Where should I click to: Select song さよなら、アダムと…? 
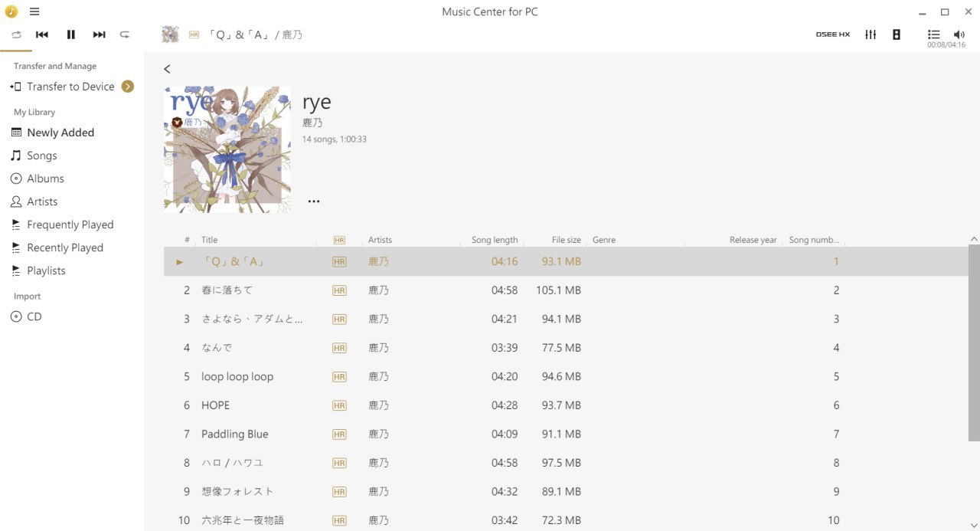click(x=566, y=319)
